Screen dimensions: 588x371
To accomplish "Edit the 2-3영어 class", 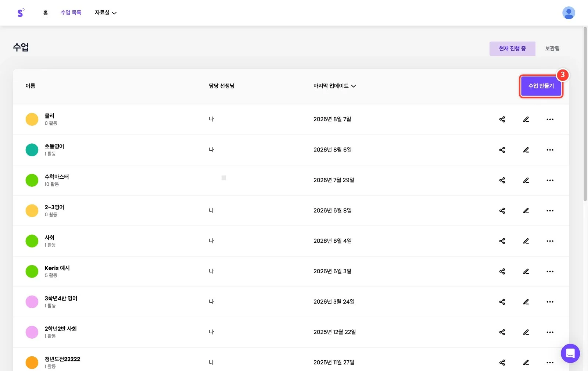I will point(526,211).
